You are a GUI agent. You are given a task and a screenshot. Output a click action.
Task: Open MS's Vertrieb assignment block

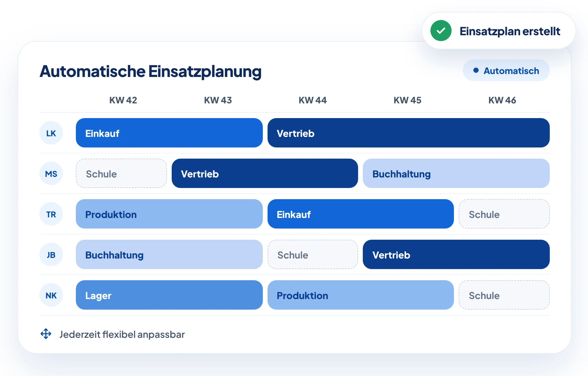click(265, 173)
